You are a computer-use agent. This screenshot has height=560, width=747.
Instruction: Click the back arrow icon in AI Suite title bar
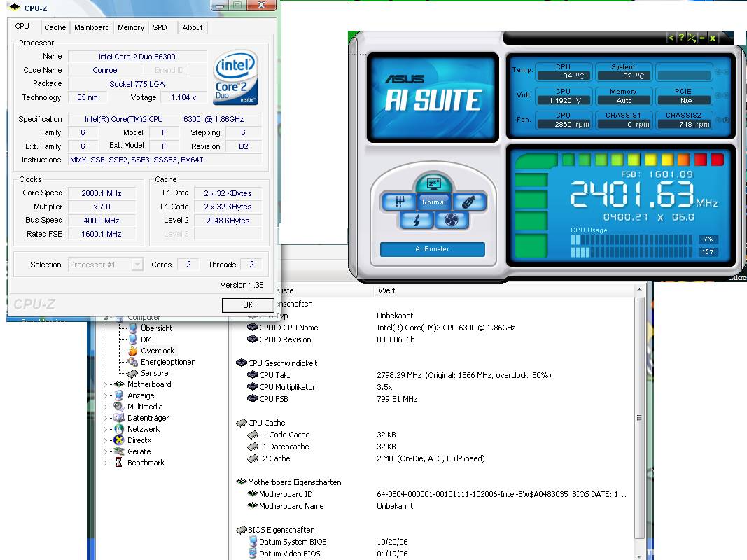pos(671,38)
